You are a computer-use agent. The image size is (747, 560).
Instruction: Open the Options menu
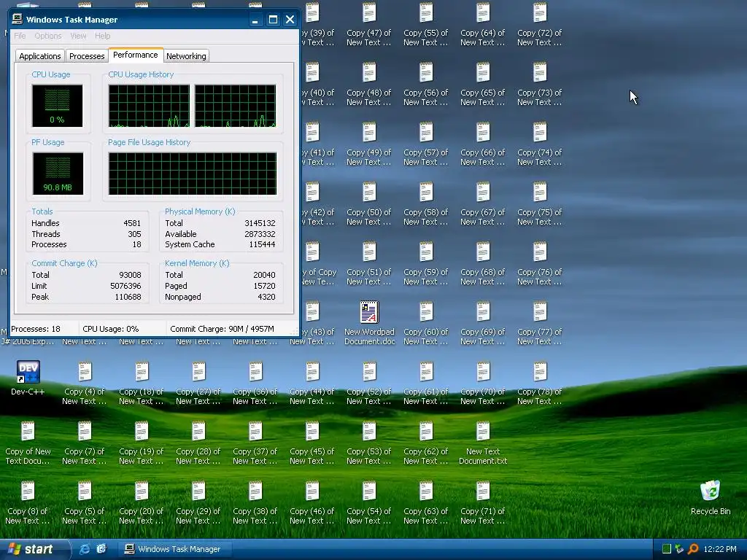coord(48,36)
